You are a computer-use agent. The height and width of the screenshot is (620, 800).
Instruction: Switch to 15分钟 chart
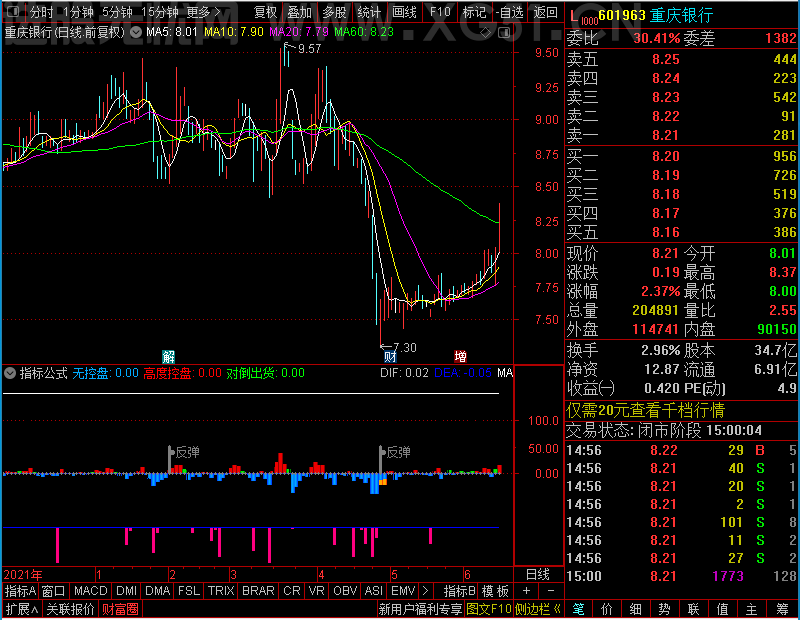159,11
